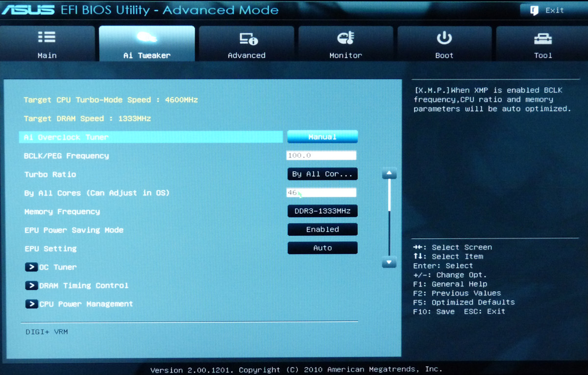This screenshot has height=375, width=588.
Task: Click the scroll up arrow button
Action: click(389, 174)
